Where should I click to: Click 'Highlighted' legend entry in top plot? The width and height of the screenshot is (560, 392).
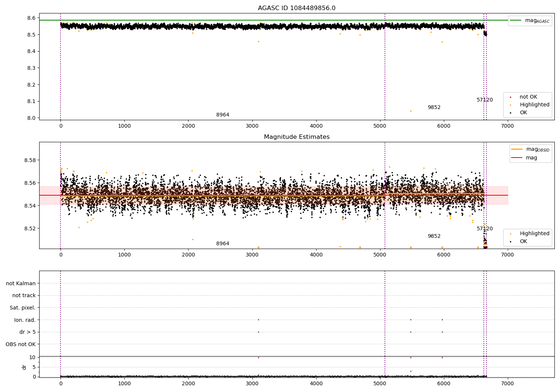click(x=534, y=105)
